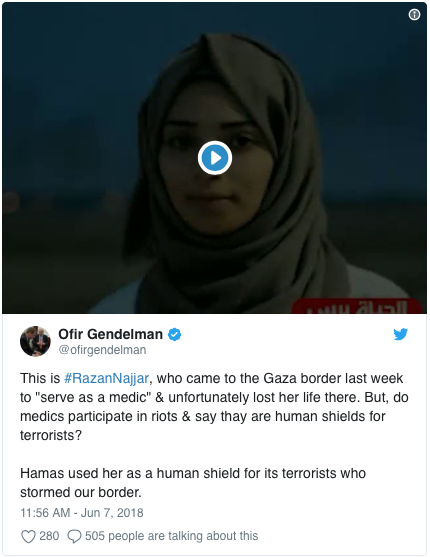Open Ofir Gendelman's profile avatar

coord(35,341)
